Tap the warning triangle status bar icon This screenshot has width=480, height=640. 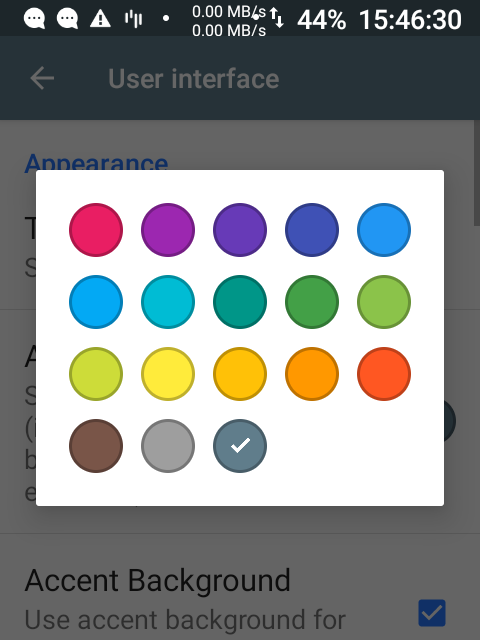(100, 19)
